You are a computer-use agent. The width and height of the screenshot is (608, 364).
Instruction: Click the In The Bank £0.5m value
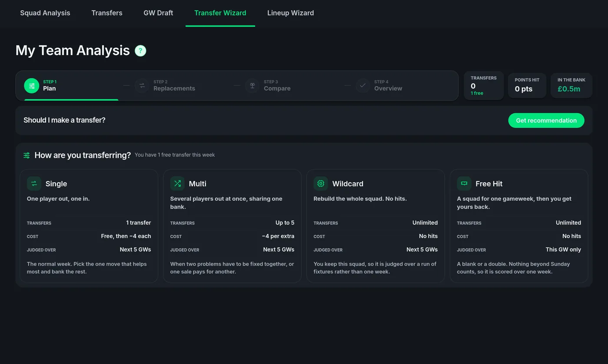click(x=569, y=89)
